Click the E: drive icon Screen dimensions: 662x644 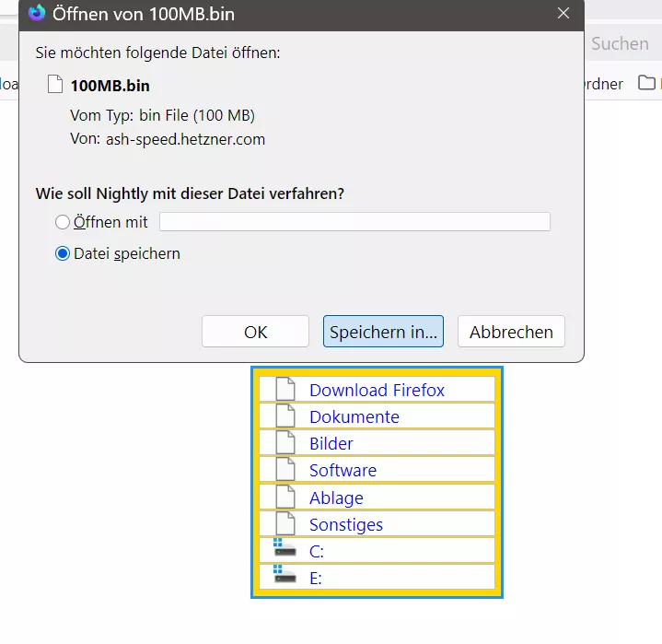click(x=285, y=574)
